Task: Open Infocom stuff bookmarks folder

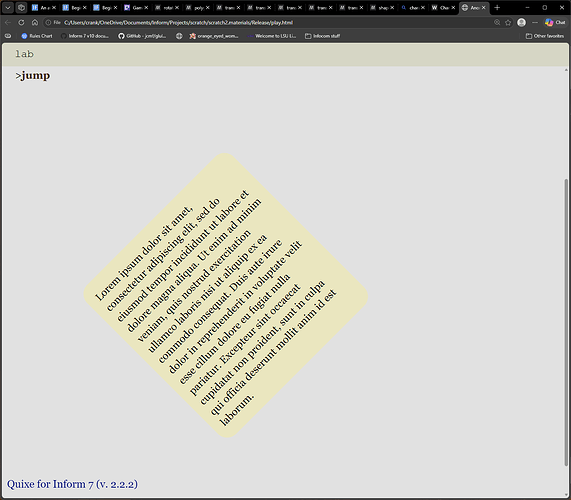Action: [x=322, y=36]
